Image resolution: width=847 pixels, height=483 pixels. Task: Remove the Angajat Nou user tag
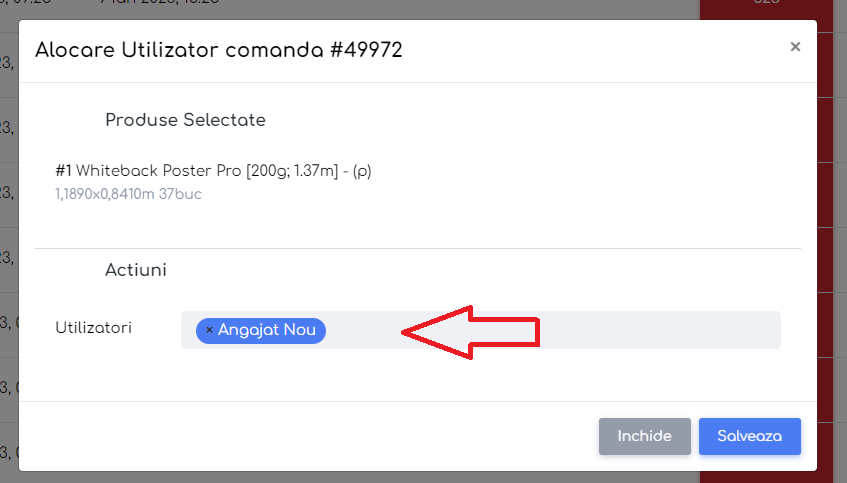tap(209, 330)
